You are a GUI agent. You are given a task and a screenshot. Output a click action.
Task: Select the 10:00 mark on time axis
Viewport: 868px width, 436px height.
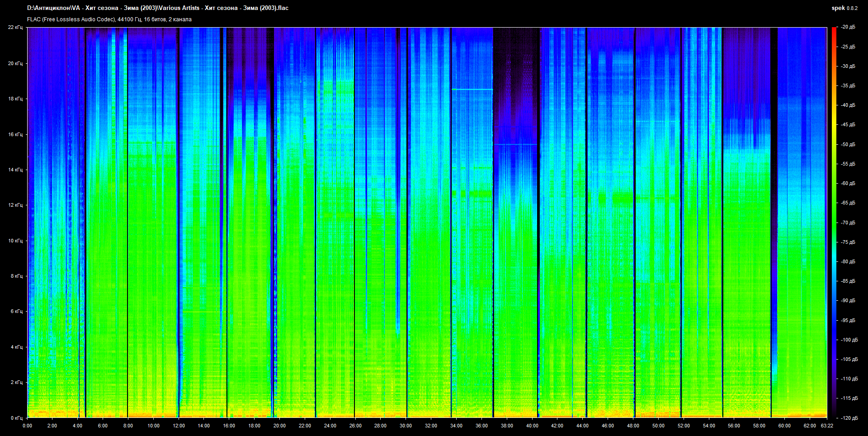click(153, 426)
